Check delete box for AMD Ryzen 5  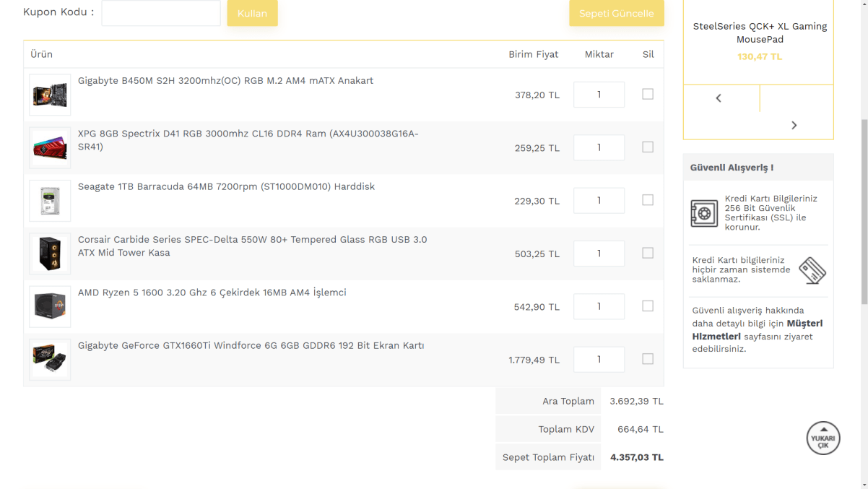click(648, 306)
